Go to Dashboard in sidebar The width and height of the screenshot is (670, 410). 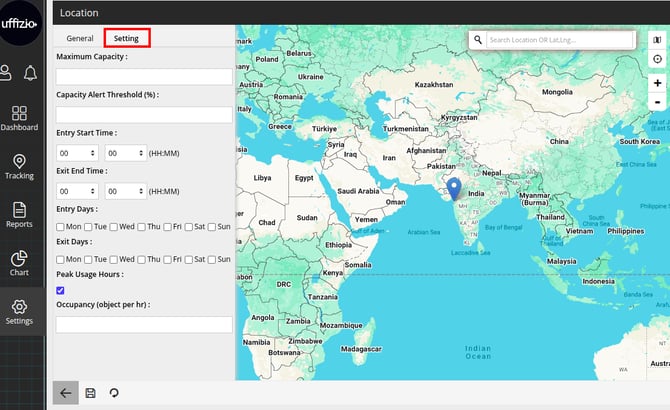[x=19, y=118]
